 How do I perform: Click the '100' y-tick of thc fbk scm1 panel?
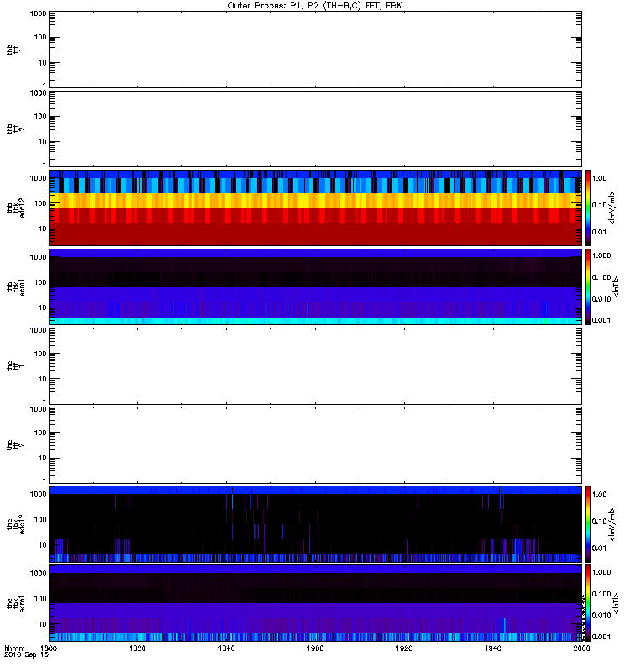tap(40, 599)
